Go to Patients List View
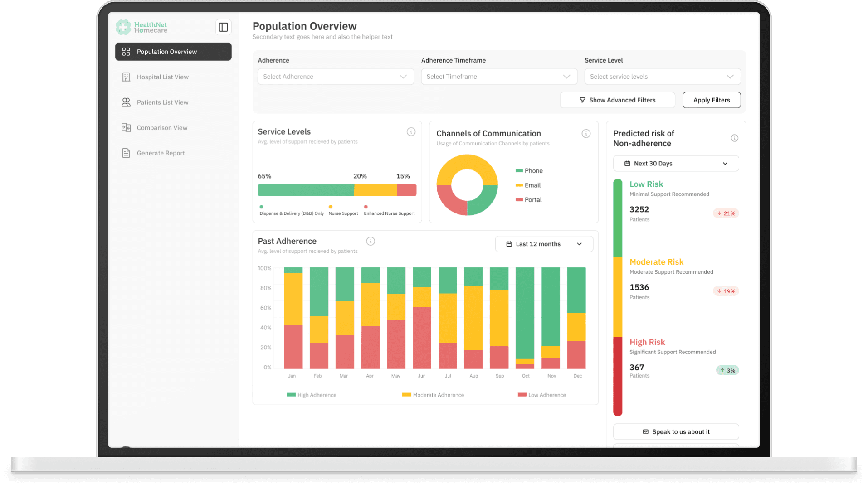The height and width of the screenshot is (484, 868). click(162, 102)
